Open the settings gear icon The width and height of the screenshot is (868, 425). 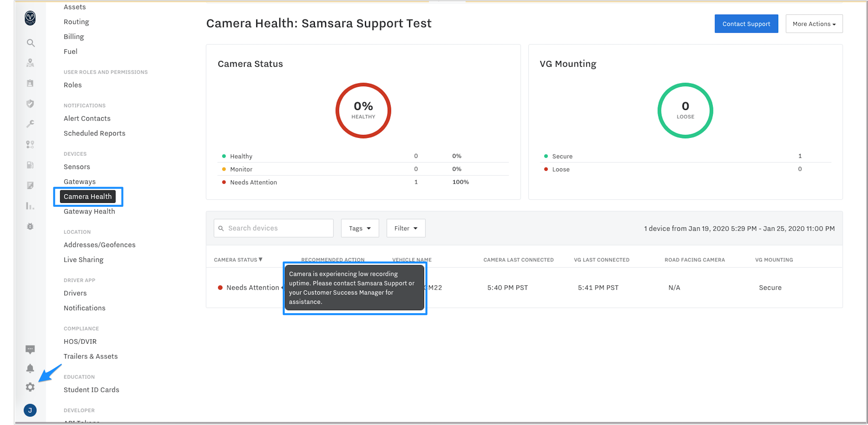[x=30, y=387]
